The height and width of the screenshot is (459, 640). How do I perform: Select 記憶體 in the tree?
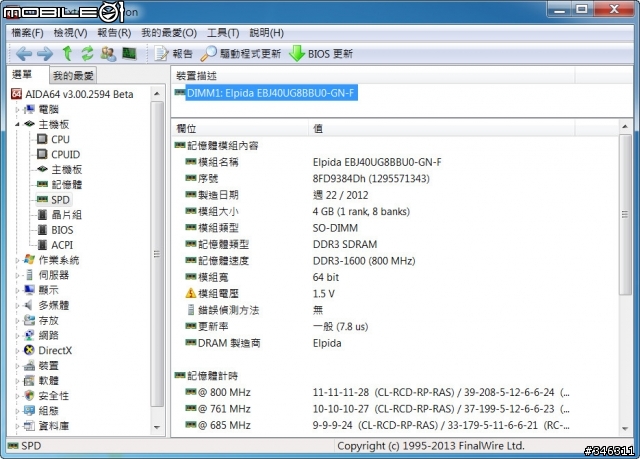coord(67,185)
